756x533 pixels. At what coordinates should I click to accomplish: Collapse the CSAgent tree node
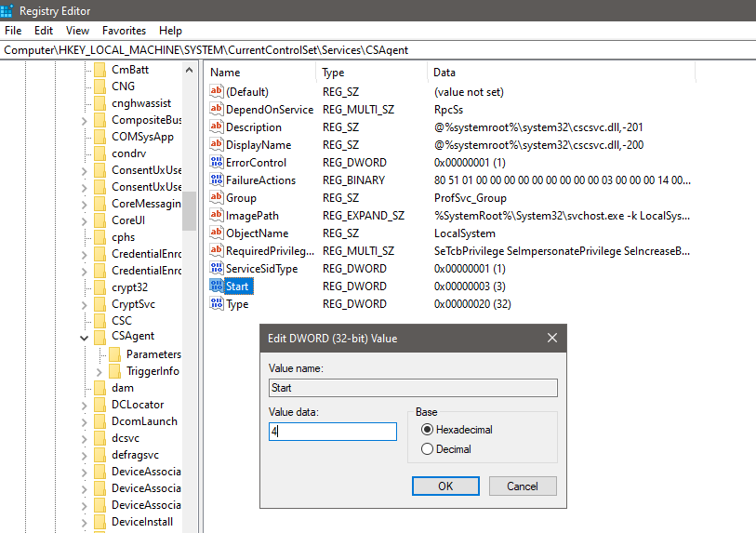[85, 337]
